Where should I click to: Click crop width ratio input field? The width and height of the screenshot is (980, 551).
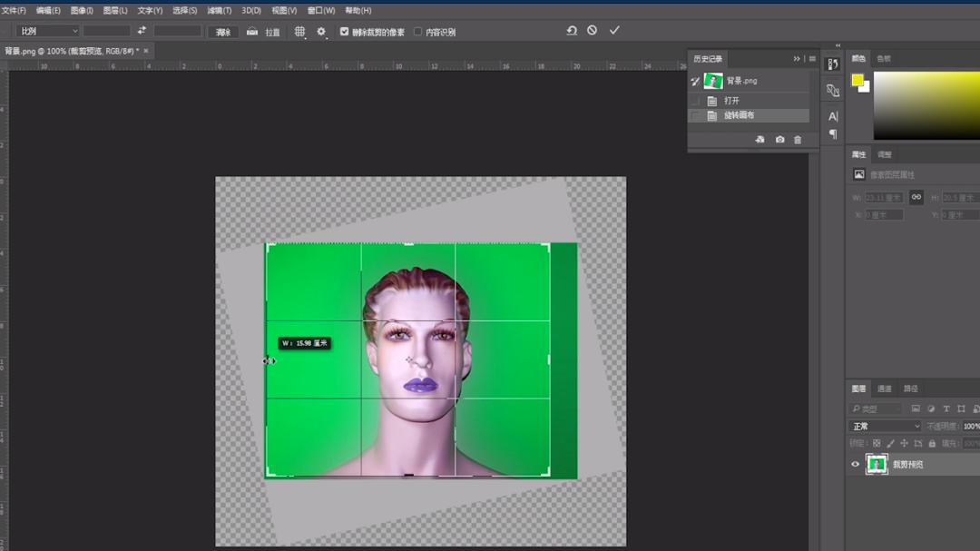click(x=107, y=31)
